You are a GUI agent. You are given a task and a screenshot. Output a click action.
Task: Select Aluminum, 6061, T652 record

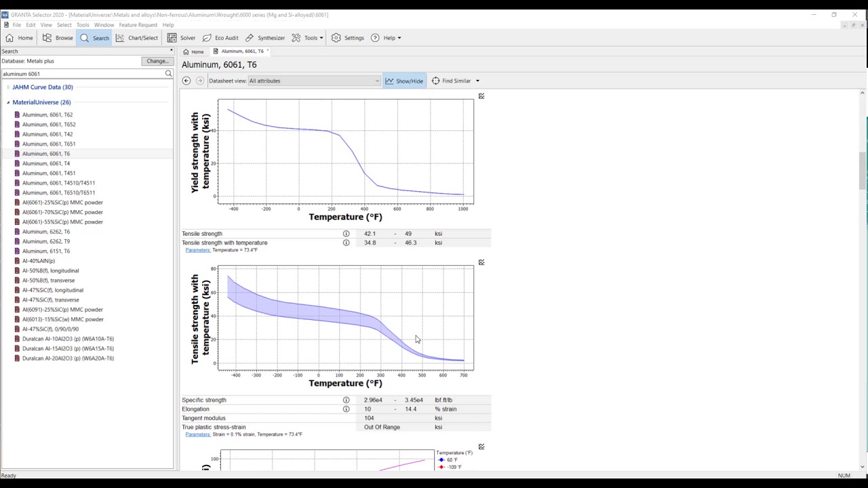point(49,125)
